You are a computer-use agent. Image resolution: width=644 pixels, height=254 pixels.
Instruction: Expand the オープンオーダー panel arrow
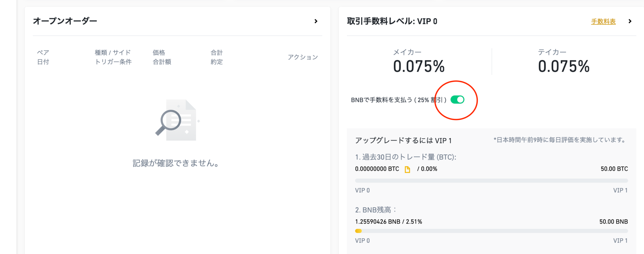(316, 21)
